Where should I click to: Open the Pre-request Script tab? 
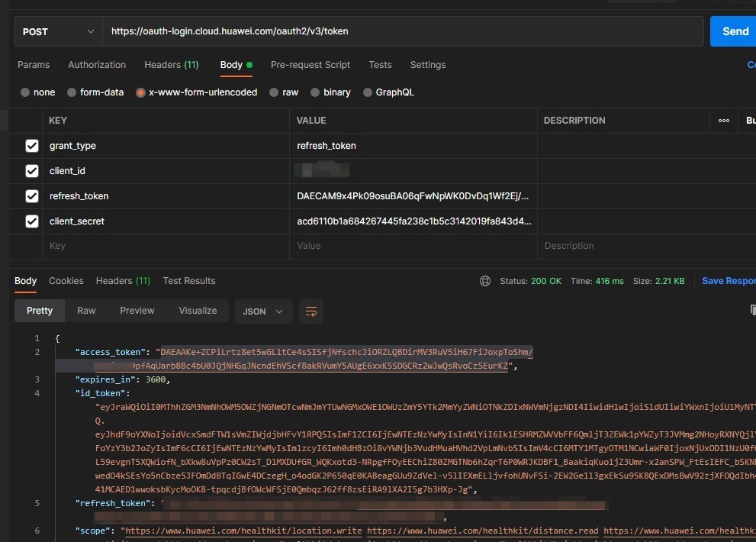pyautogui.click(x=310, y=65)
